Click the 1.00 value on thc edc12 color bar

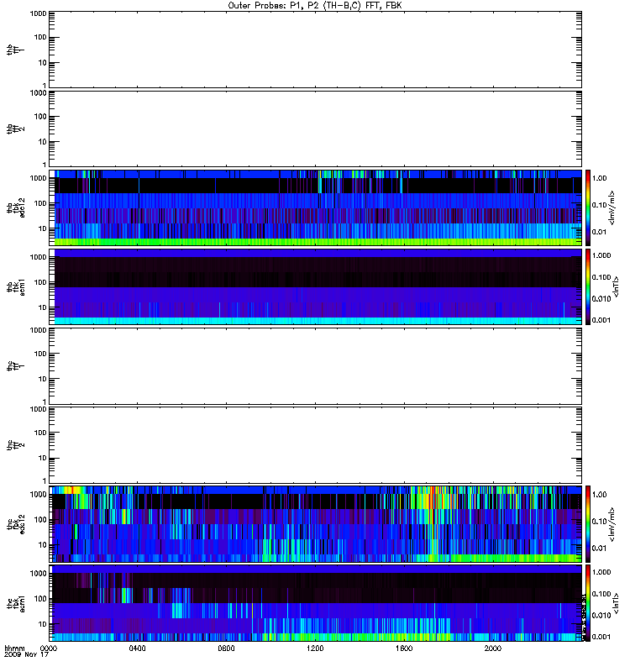tap(600, 495)
